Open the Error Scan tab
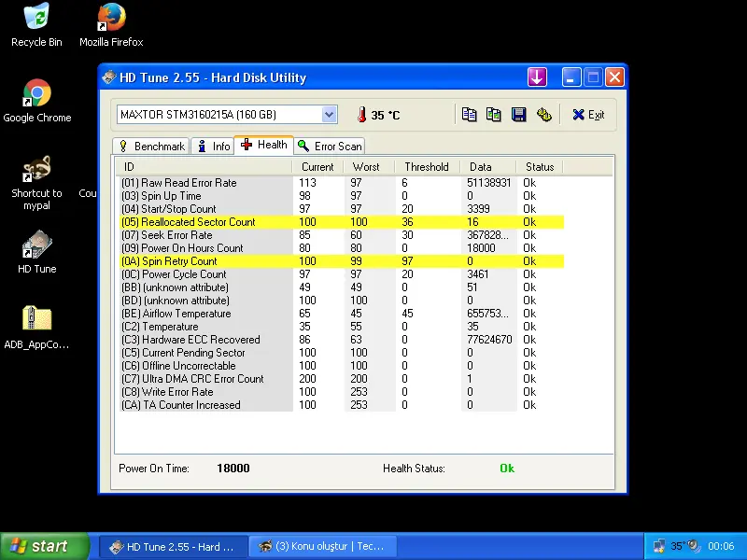747x560 pixels. [330, 147]
